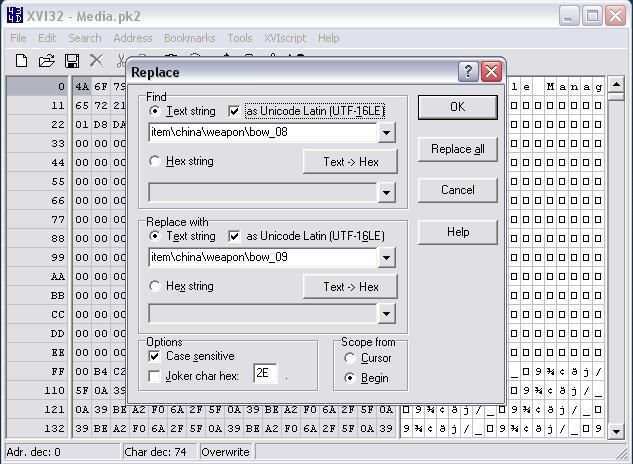Expand Replace with hex string dropdown
This screenshot has height=464, width=633.
point(386,314)
